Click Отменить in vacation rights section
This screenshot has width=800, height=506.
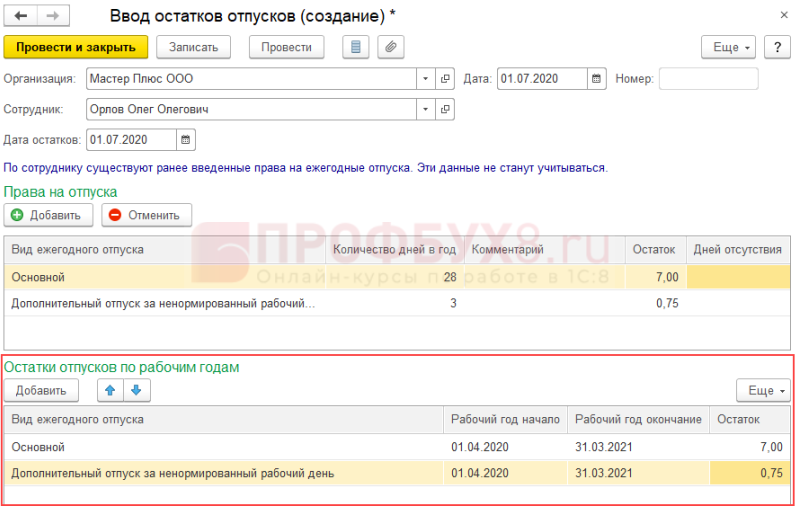coord(146,215)
